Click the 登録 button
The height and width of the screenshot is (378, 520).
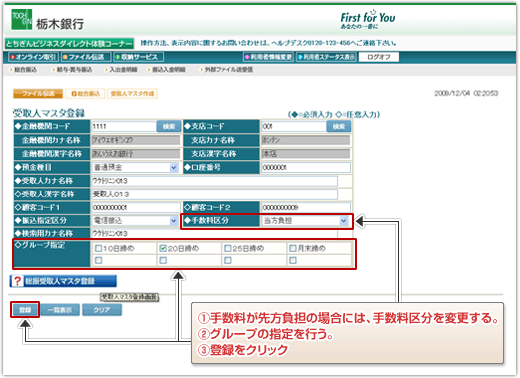tap(25, 310)
